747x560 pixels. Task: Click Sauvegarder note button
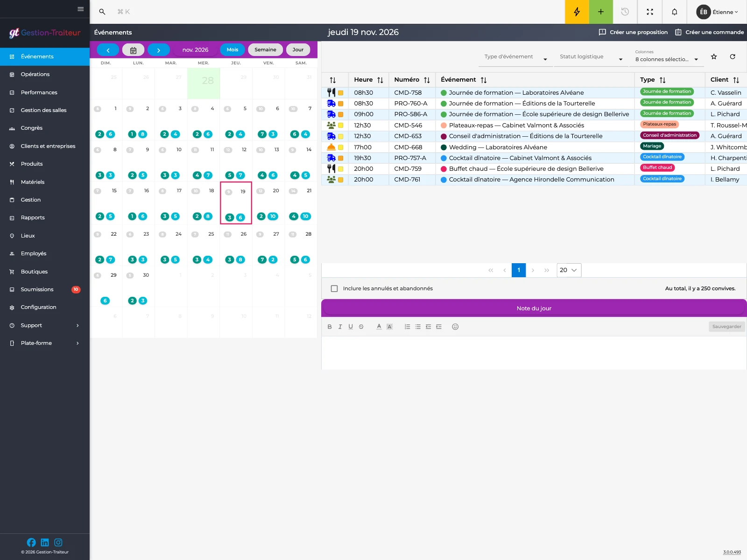click(x=726, y=327)
